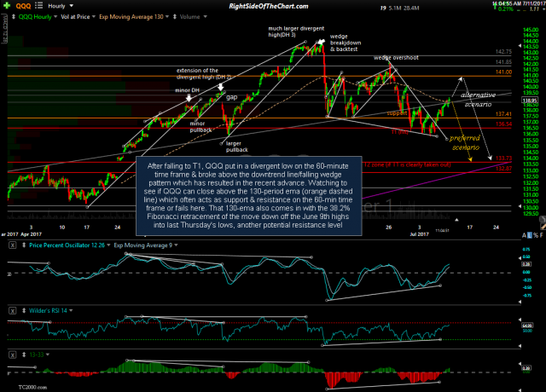
Task: Click the blue commentary text box
Action: [249, 196]
